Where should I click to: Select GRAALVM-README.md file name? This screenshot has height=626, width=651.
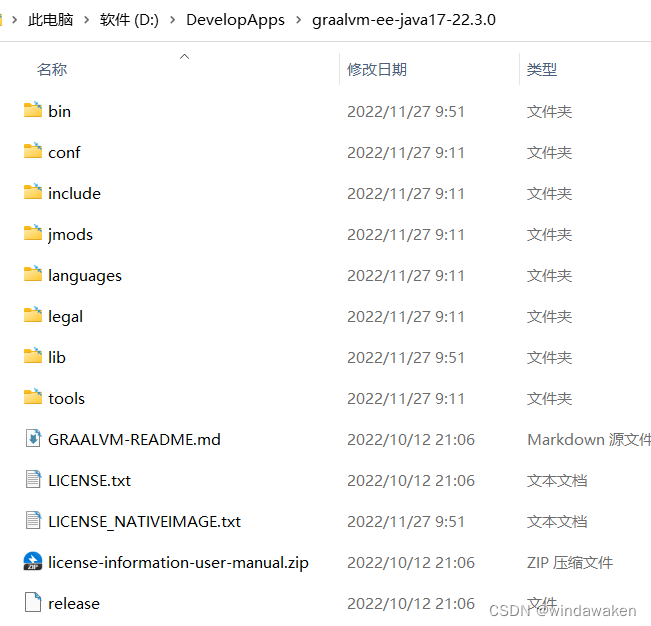coord(134,440)
